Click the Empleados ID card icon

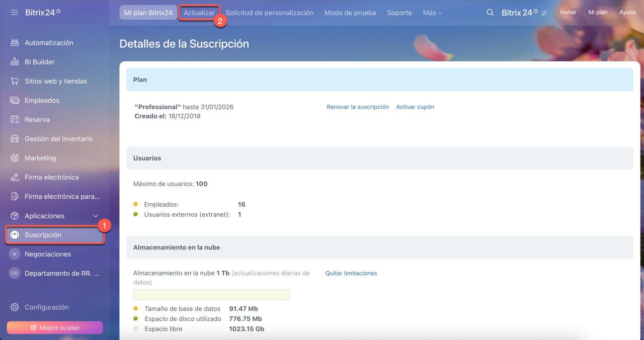pos(15,100)
